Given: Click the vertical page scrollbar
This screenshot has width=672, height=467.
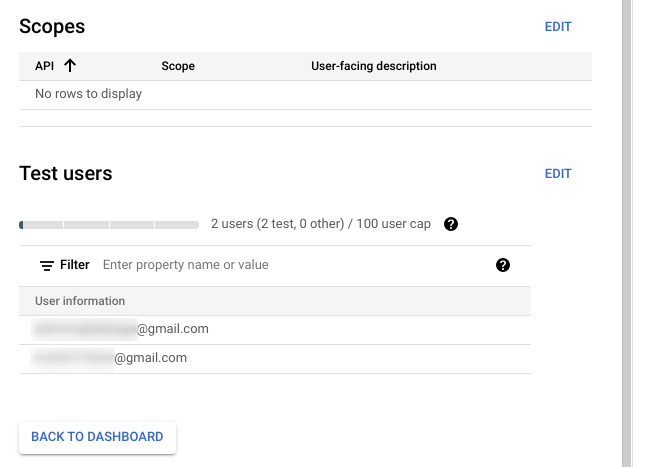Looking at the screenshot, I should (627, 230).
